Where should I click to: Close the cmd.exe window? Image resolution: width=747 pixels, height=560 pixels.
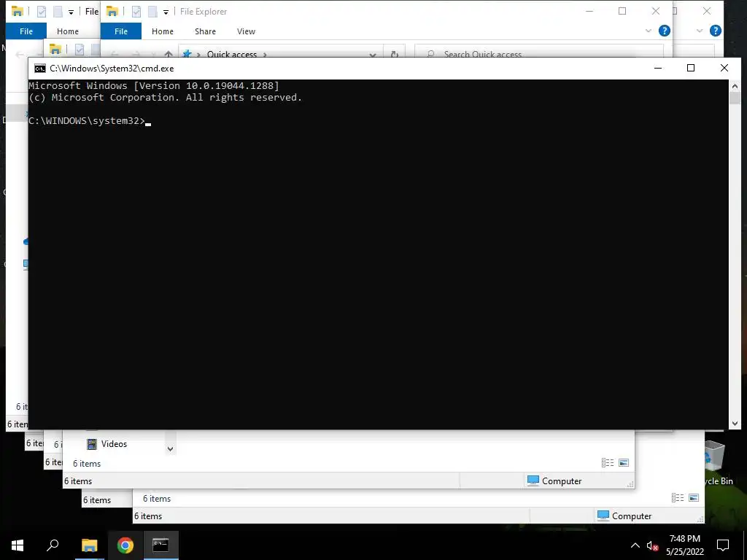(x=724, y=68)
